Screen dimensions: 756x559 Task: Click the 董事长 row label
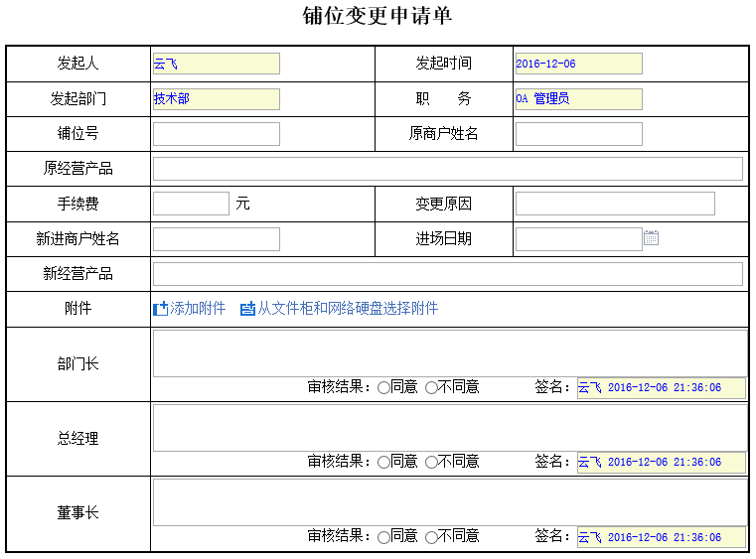[x=77, y=512]
